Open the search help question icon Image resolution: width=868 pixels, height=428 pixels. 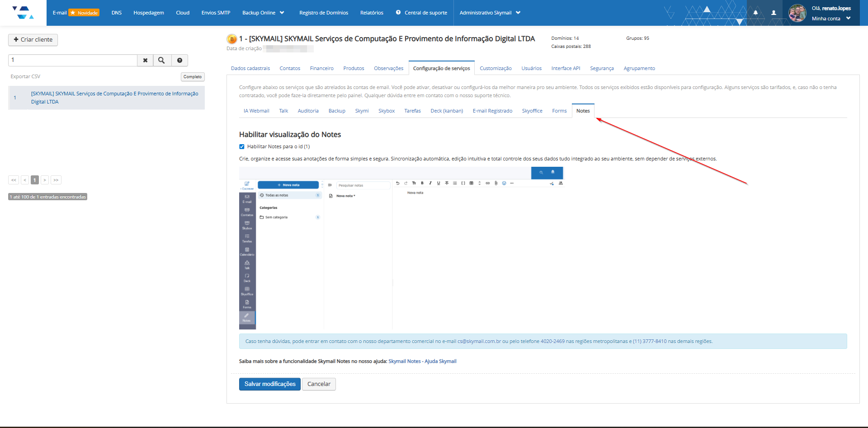179,60
